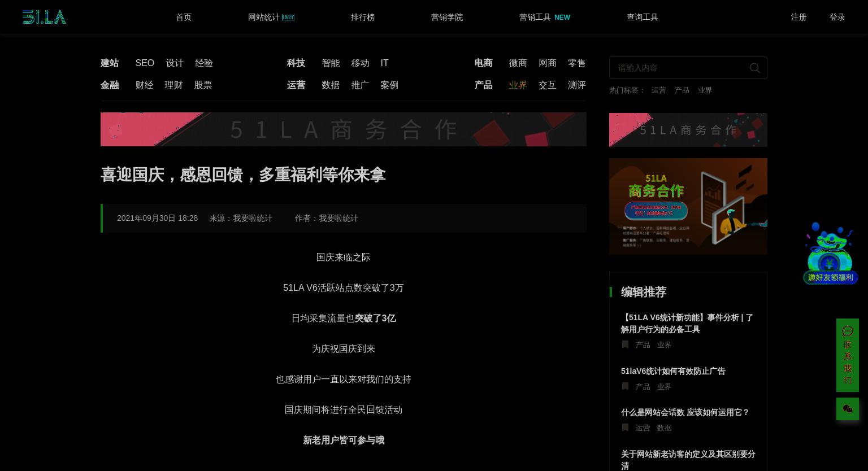Open article 关于网站新老访客的定义及其区别
868x471 pixels.
click(x=688, y=460)
